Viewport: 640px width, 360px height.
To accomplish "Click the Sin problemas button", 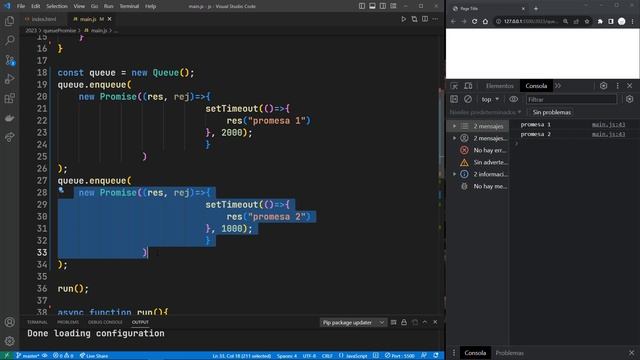I will [551, 112].
